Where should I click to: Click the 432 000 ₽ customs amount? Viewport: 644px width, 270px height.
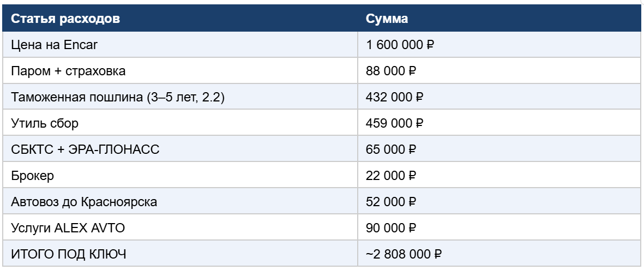click(x=394, y=97)
